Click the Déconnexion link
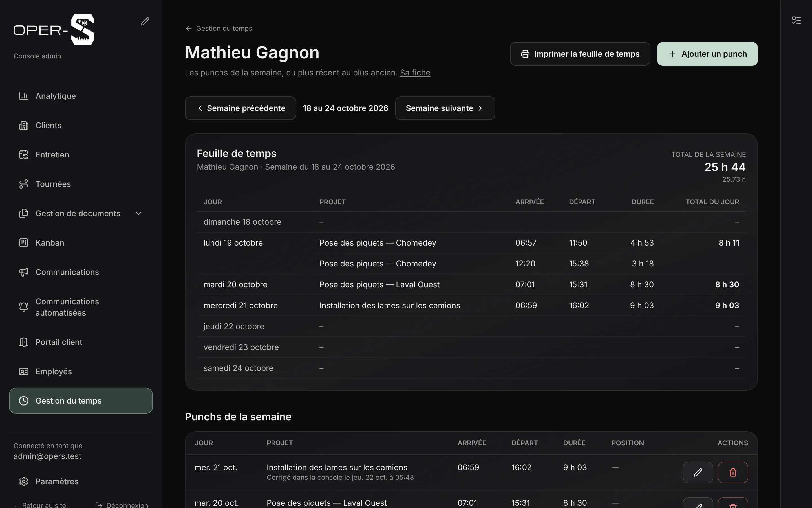Viewport: 812px width, 508px height. [x=122, y=505]
